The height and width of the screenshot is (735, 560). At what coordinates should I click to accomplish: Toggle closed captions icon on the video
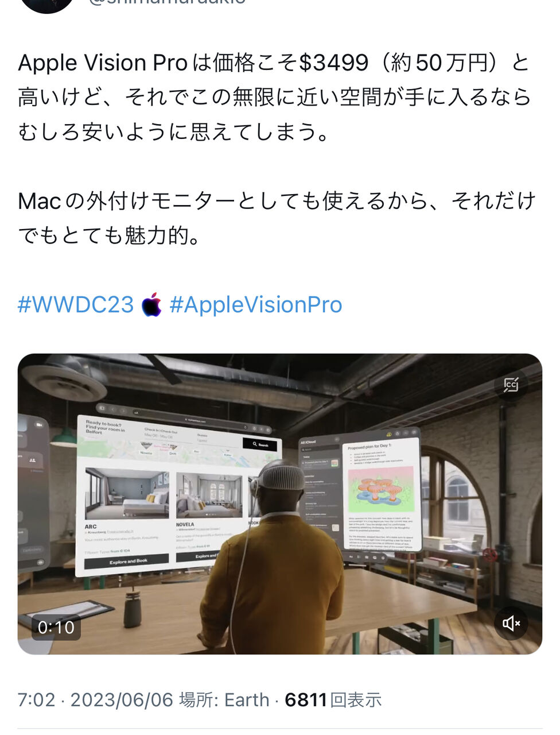coord(511,385)
